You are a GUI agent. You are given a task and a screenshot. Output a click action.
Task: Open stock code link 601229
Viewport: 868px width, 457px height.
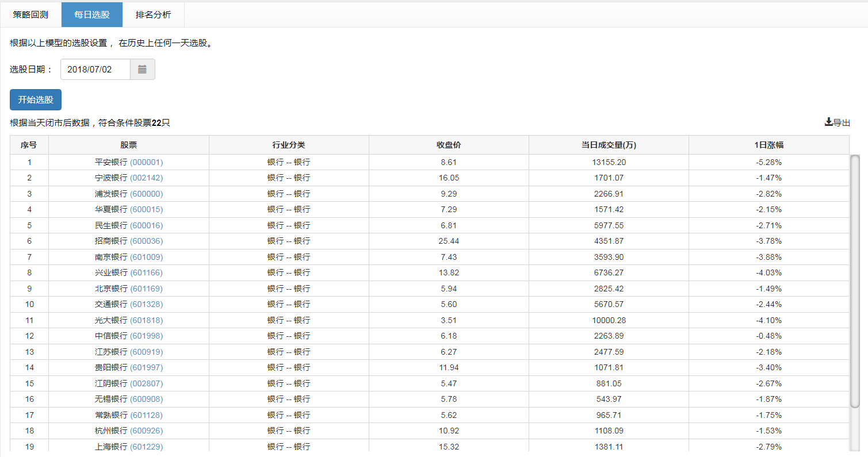pos(147,447)
